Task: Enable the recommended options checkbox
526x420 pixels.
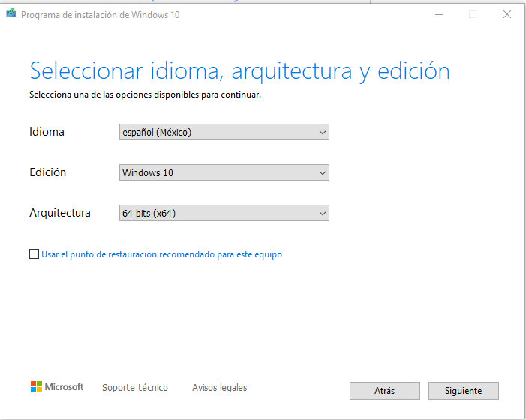Action: click(34, 254)
